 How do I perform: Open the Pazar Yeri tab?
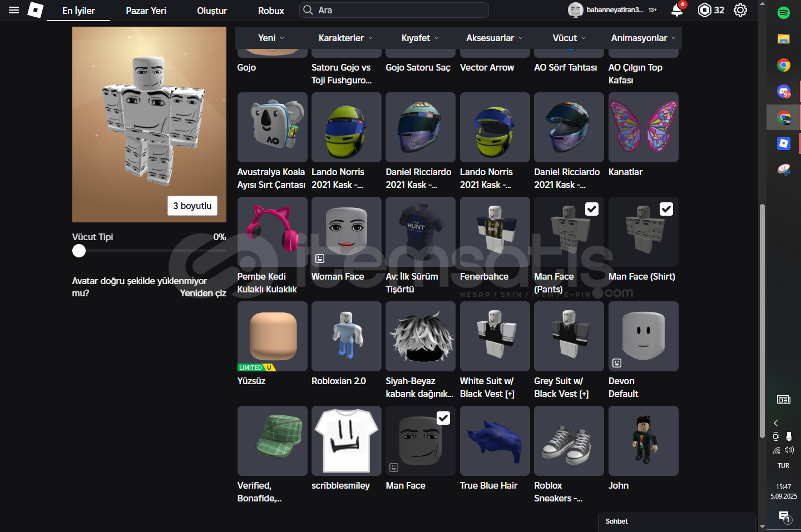[146, 11]
